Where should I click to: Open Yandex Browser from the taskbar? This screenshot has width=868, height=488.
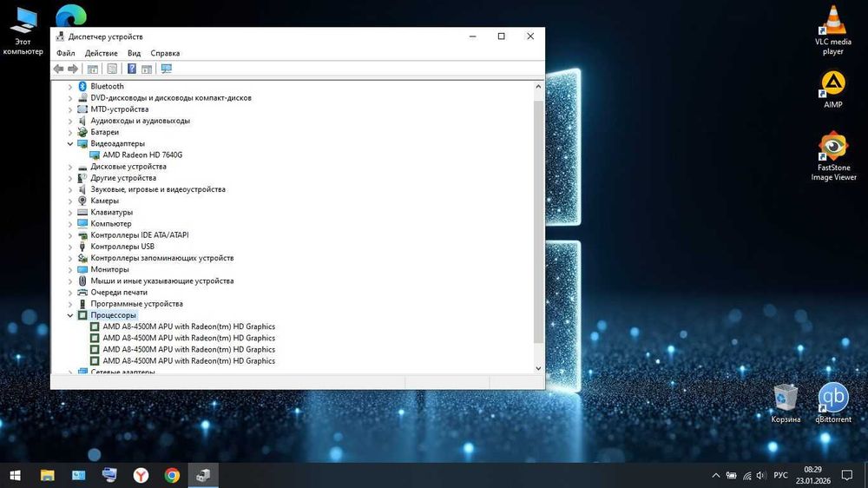[141, 475]
